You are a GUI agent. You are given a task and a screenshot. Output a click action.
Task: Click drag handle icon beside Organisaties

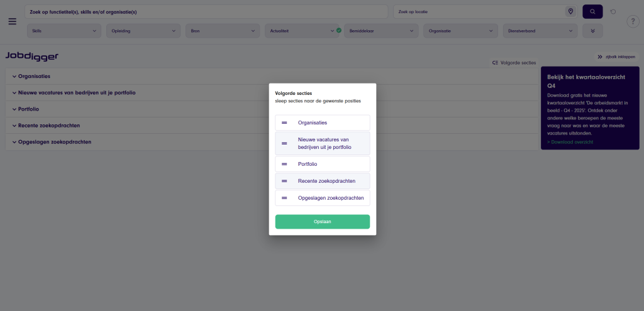click(x=284, y=123)
